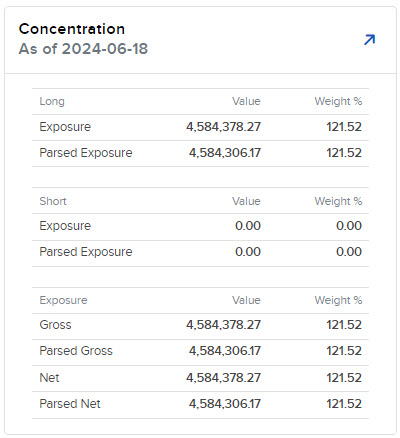
Task: Select Short Exposure weight 0.00
Action: 349,226
